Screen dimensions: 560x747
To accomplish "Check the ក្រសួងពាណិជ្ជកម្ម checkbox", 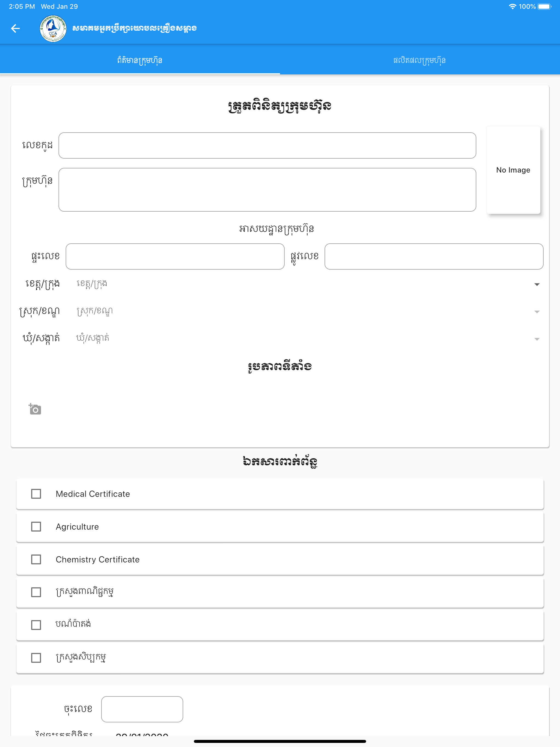I will 36,592.
